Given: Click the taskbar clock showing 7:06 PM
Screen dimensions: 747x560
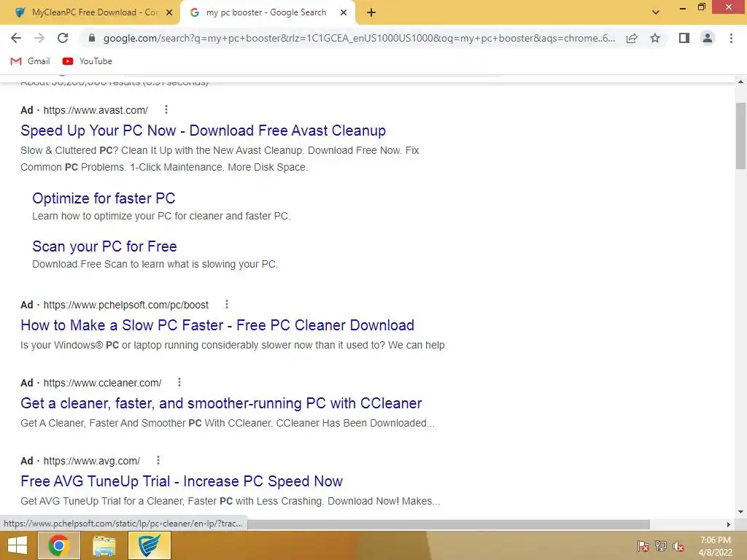Looking at the screenshot, I should pos(715,546).
